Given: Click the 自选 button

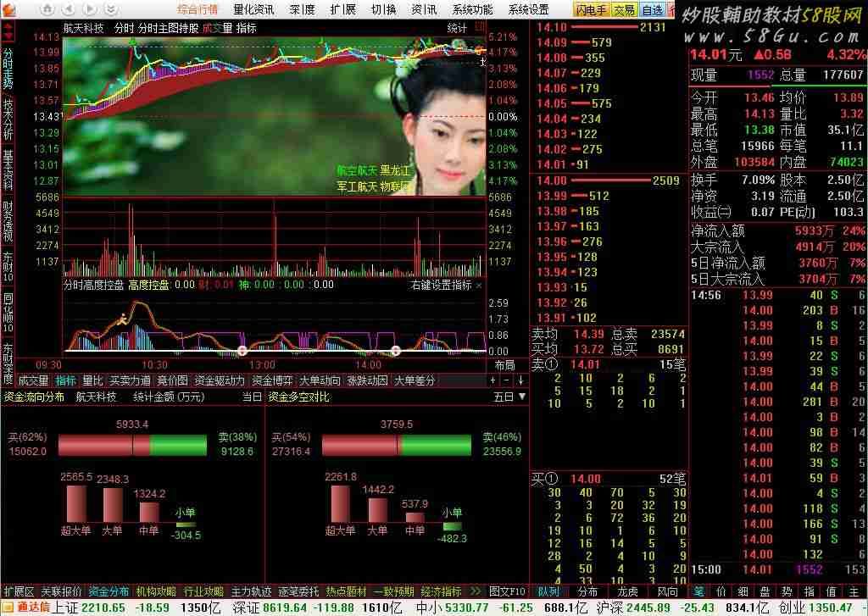Looking at the screenshot, I should coord(654,9).
